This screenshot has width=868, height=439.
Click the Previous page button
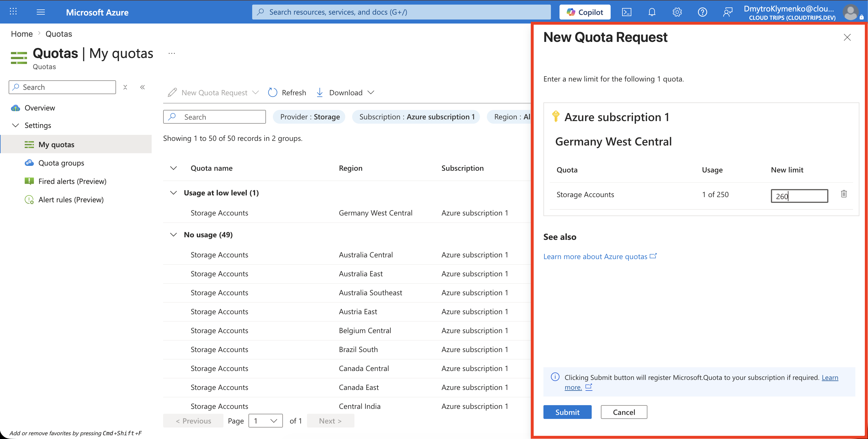pyautogui.click(x=193, y=421)
